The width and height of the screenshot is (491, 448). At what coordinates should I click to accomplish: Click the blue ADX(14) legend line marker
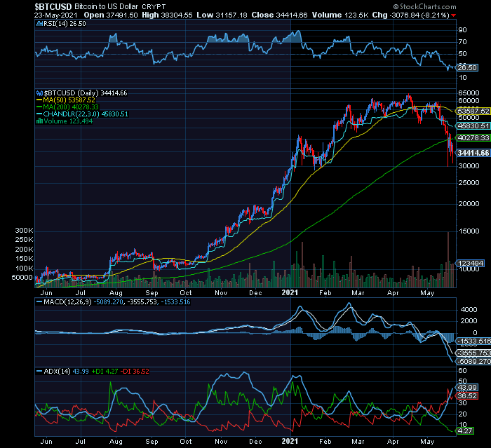[39, 372]
